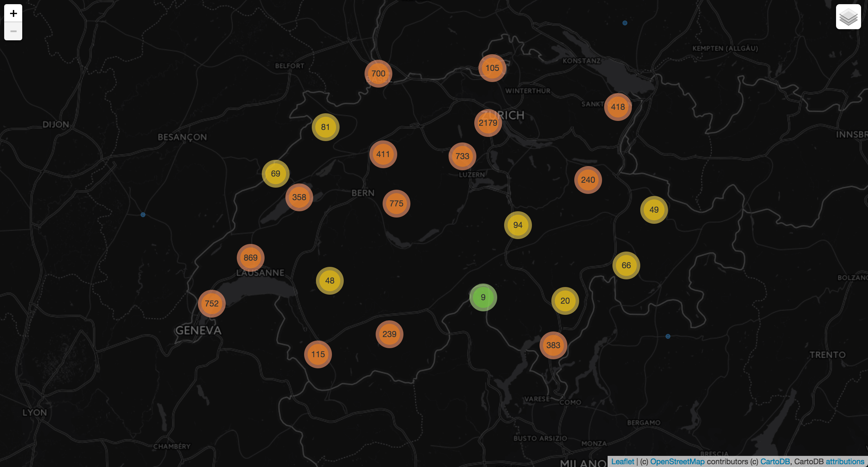Select the 411 marker cluster
Image resolution: width=868 pixels, height=467 pixels.
(383, 154)
